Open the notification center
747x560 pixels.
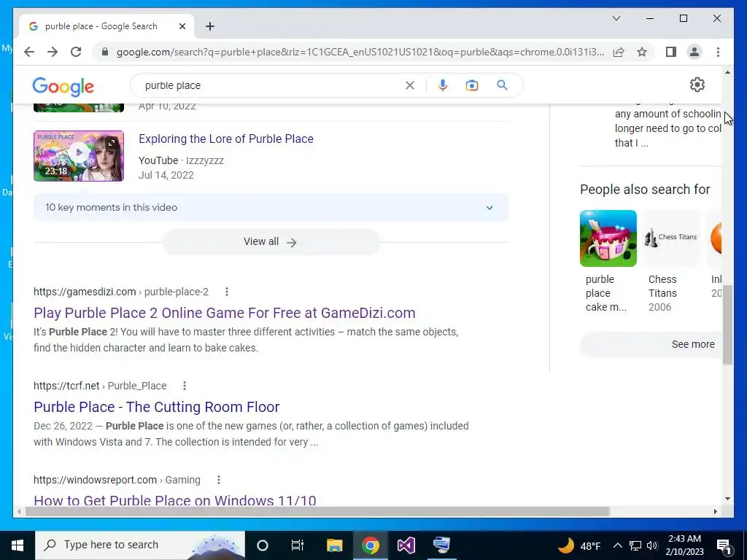pos(724,545)
